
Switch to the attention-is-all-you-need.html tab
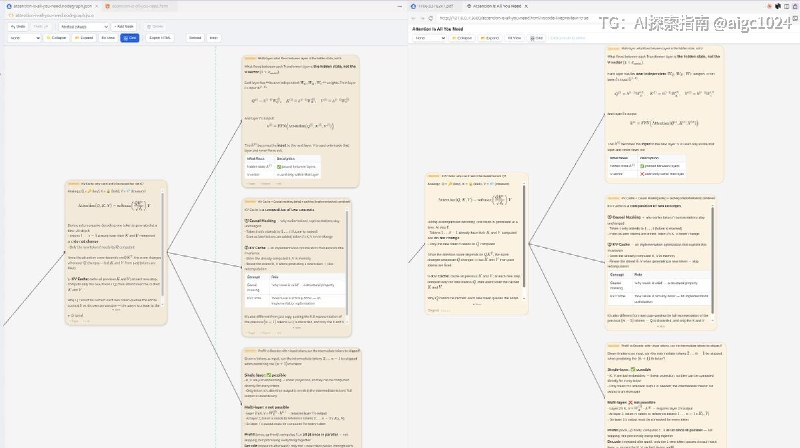139,6
